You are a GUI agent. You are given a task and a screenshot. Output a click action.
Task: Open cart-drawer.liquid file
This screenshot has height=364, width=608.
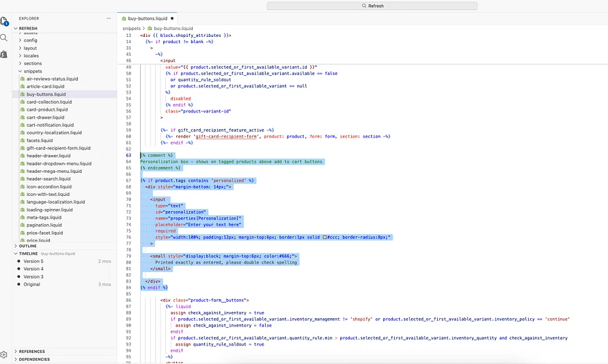click(x=45, y=117)
